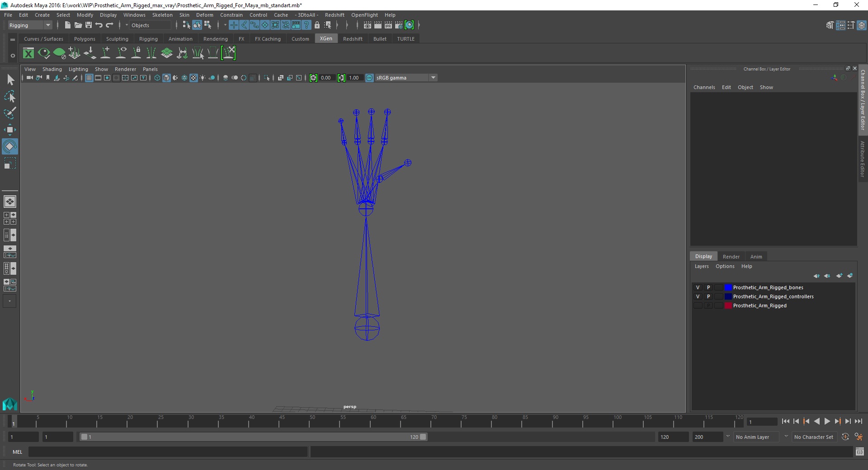
Task: Click the current frame field in time slider
Action: [762, 422]
